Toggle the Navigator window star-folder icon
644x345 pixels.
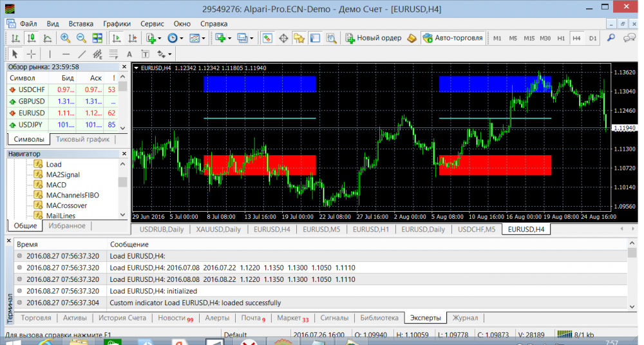[x=299, y=38]
